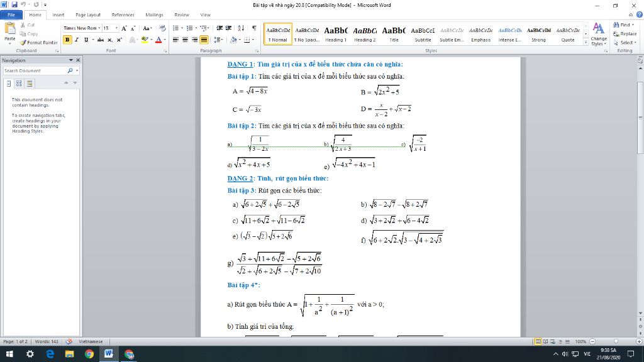Screen dimensions: 644x362
Task: Expand numbered list options arrow
Action: pos(196,28)
